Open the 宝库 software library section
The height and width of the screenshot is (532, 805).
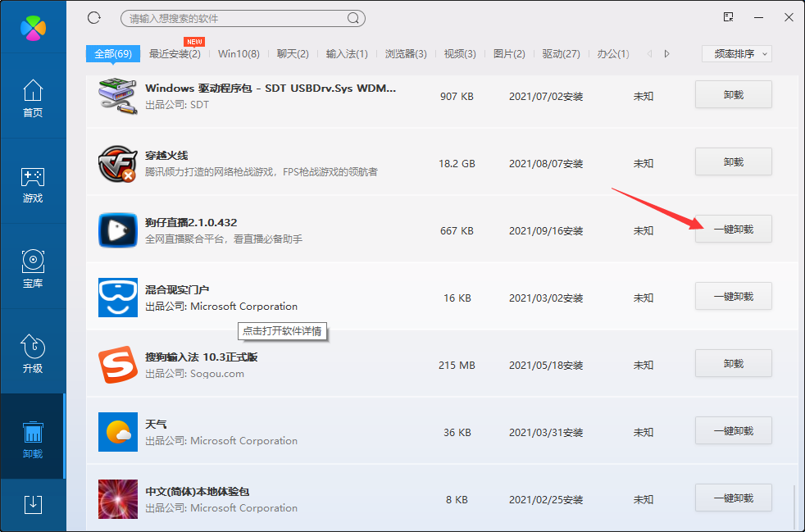click(x=33, y=269)
